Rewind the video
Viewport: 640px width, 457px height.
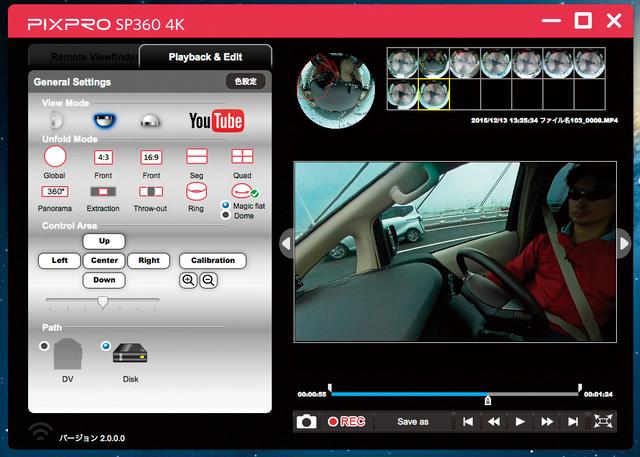494,422
